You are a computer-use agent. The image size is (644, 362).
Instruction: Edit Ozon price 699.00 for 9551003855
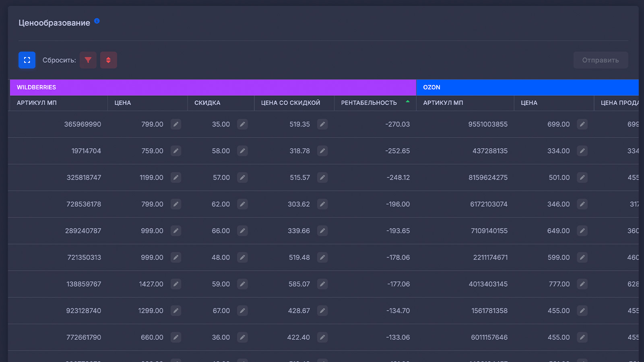[582, 124]
